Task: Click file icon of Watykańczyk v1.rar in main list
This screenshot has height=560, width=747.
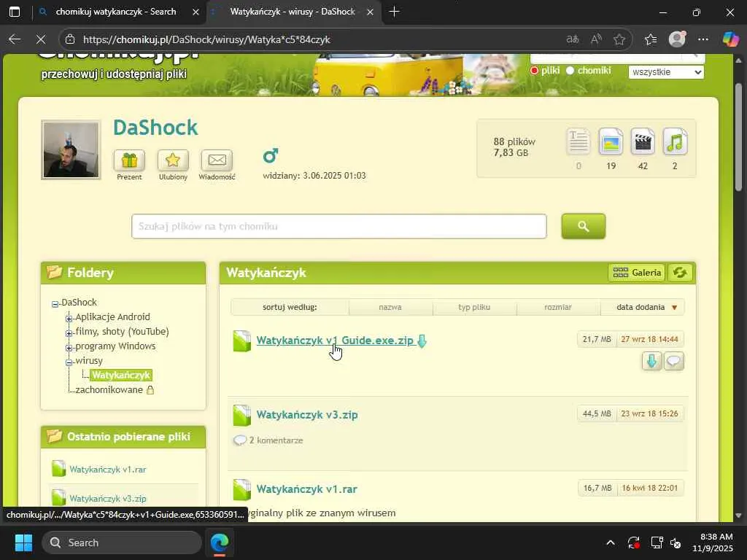Action: (x=242, y=489)
